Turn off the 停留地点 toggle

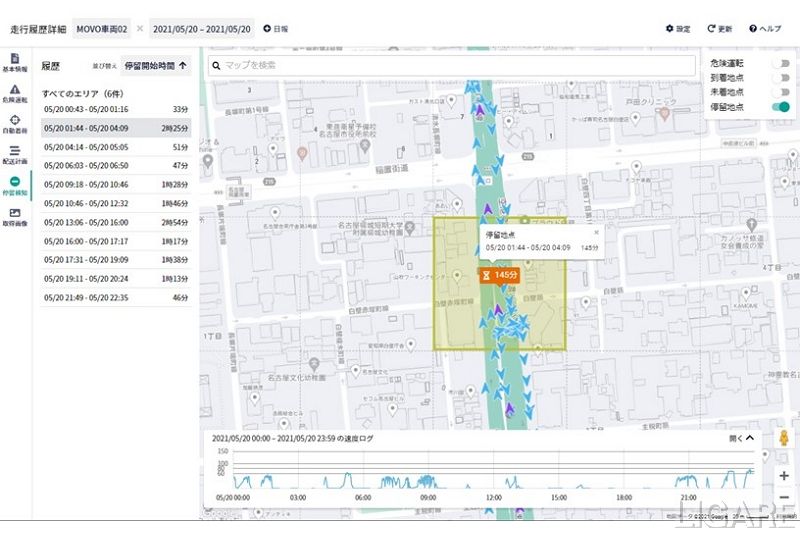point(780,107)
